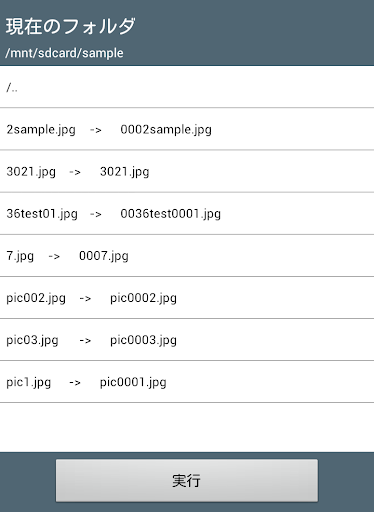Click the arrow beside pic1.jpg

click(75, 382)
